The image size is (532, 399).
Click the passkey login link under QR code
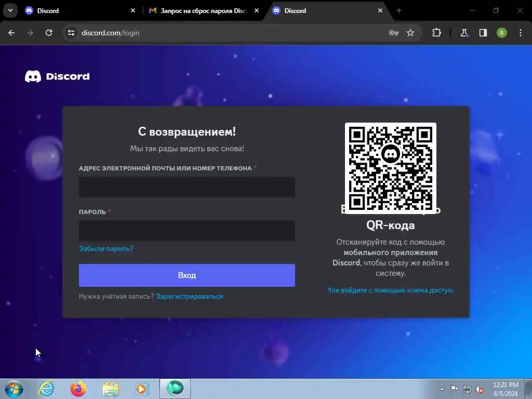pos(391,290)
